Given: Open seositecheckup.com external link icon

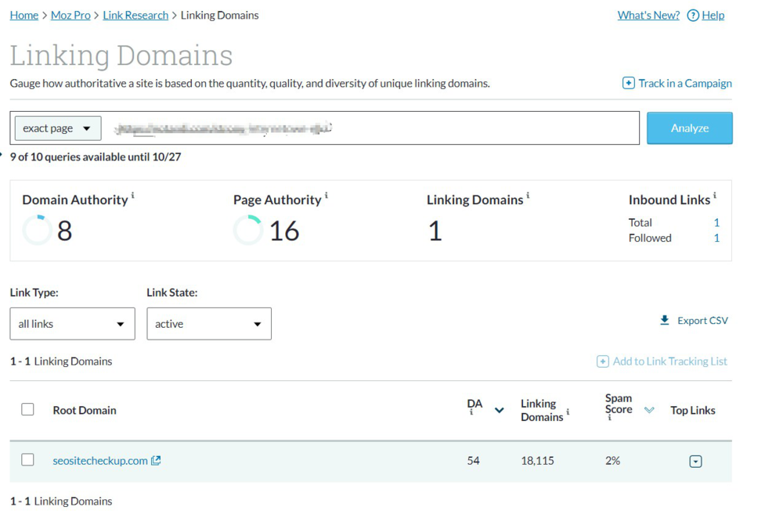Looking at the screenshot, I should pyautogui.click(x=156, y=461).
